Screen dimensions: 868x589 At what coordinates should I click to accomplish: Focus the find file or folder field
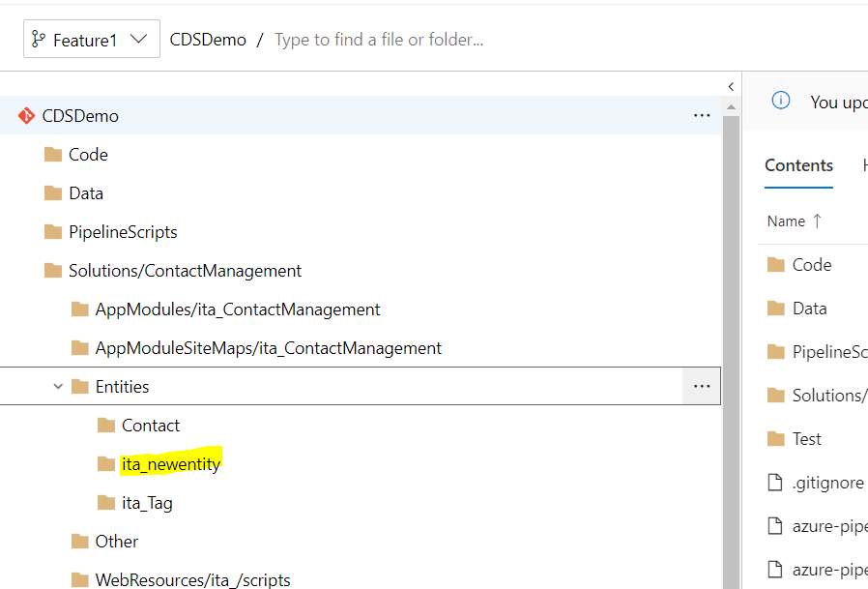[x=379, y=40]
